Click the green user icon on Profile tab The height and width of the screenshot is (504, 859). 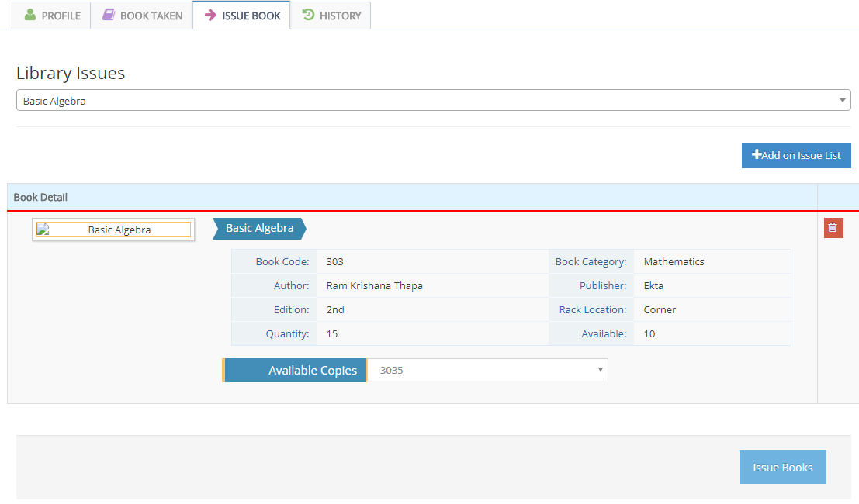click(x=30, y=15)
